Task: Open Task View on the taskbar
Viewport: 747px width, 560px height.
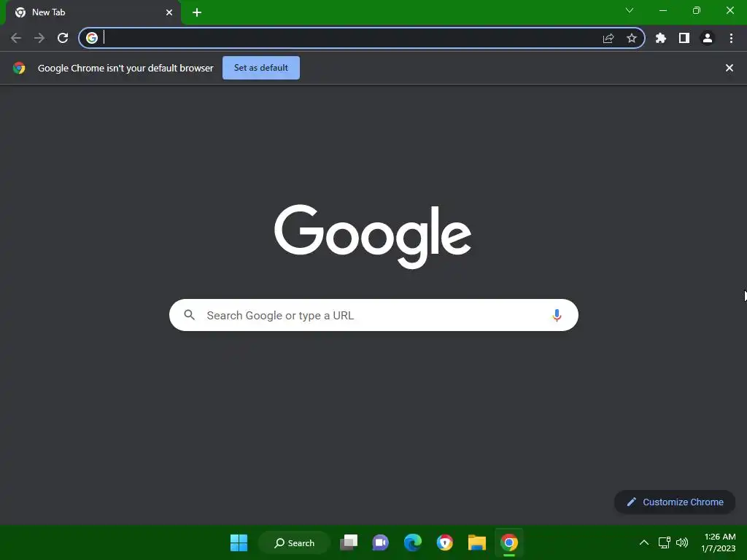Action: click(x=349, y=542)
